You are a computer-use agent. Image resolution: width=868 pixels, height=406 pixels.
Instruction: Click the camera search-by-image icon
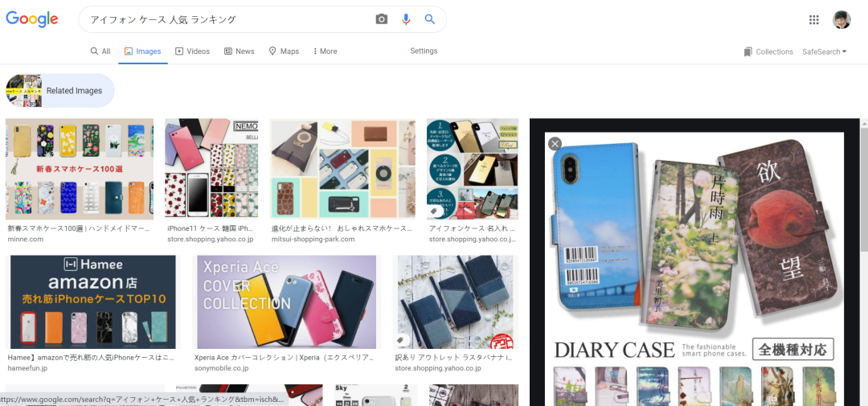pos(382,19)
